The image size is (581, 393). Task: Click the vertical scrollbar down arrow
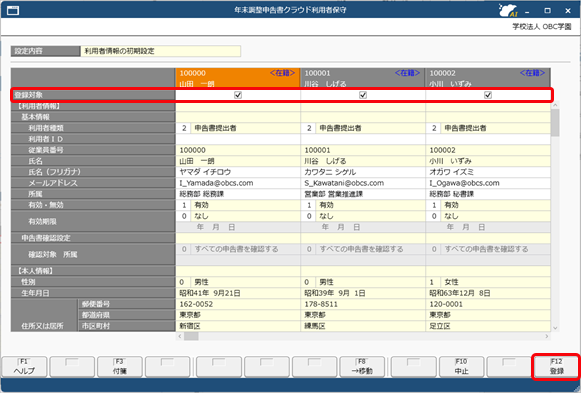click(555, 328)
